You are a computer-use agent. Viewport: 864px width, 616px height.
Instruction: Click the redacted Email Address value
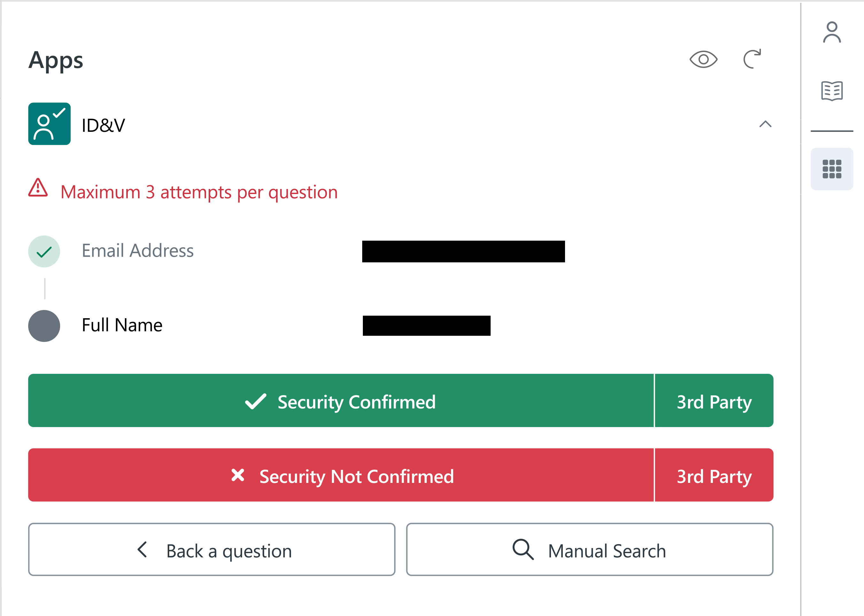(463, 252)
